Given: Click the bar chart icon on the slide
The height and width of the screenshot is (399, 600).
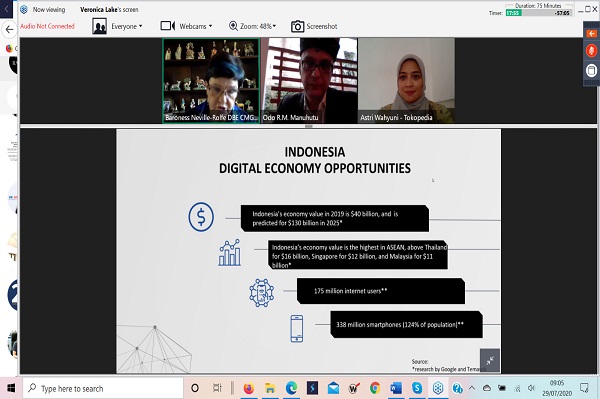Looking at the screenshot, I should tap(230, 253).
